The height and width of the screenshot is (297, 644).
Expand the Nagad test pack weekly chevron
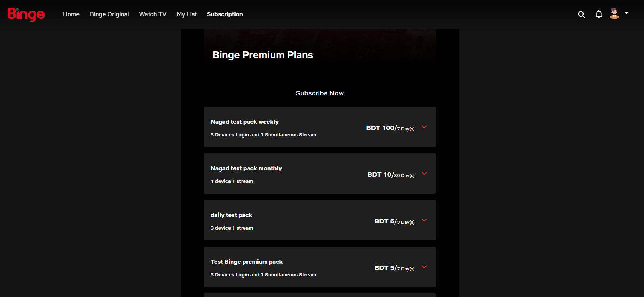[424, 127]
